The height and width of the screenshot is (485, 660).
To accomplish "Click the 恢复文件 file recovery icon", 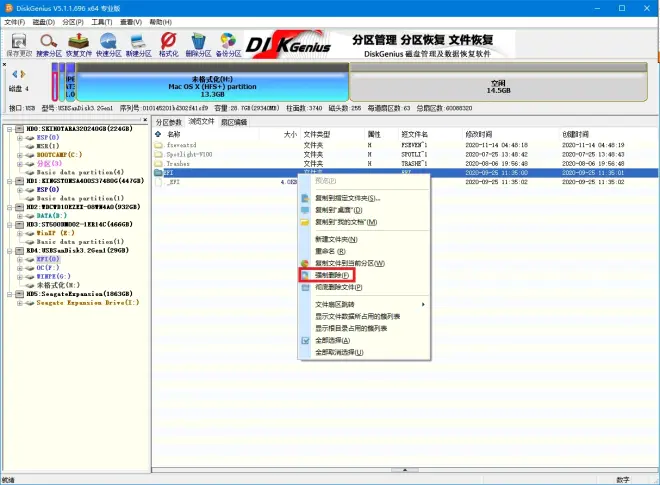I will point(79,41).
